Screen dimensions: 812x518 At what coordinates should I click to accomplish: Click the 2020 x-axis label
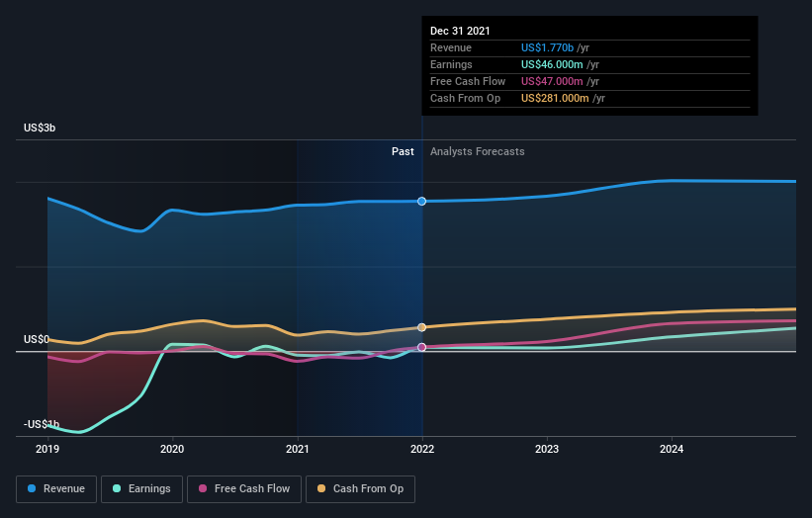coord(172,449)
